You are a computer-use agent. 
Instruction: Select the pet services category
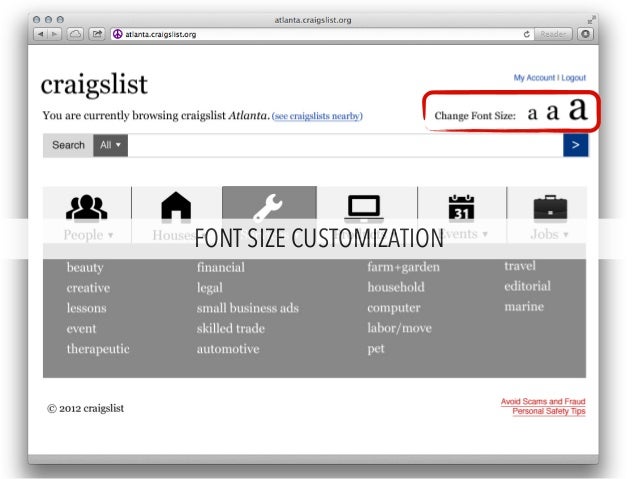tap(376, 349)
